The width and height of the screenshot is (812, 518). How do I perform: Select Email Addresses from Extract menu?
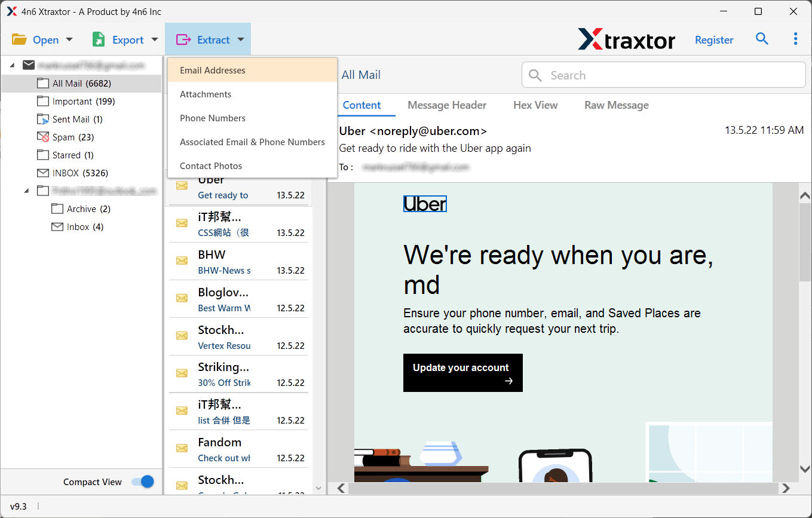coord(213,71)
